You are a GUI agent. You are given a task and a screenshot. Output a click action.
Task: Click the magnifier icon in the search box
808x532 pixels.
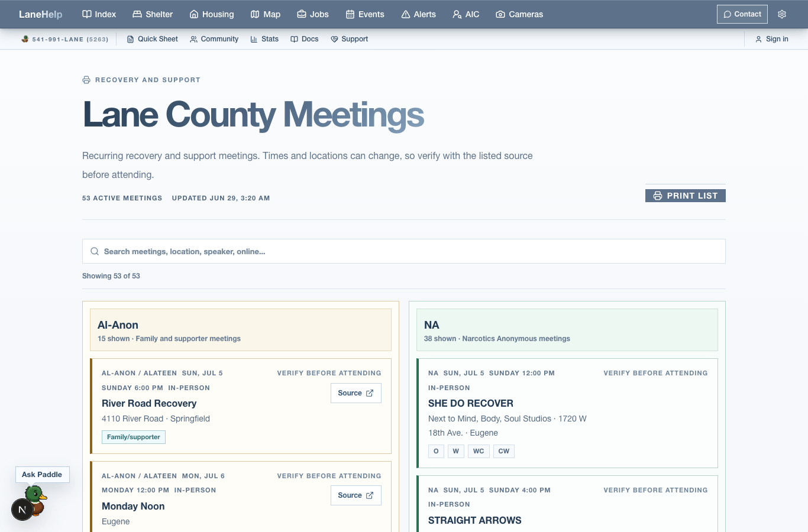pos(95,251)
